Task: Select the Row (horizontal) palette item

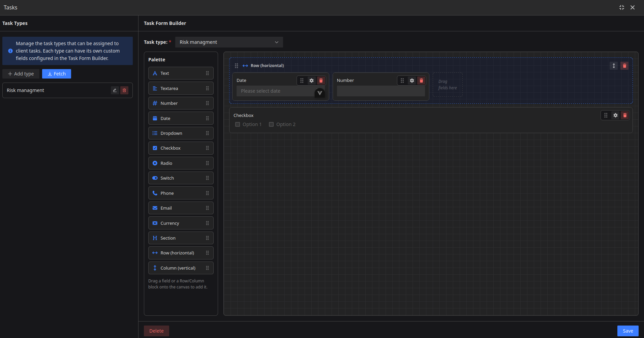Action: click(x=181, y=253)
